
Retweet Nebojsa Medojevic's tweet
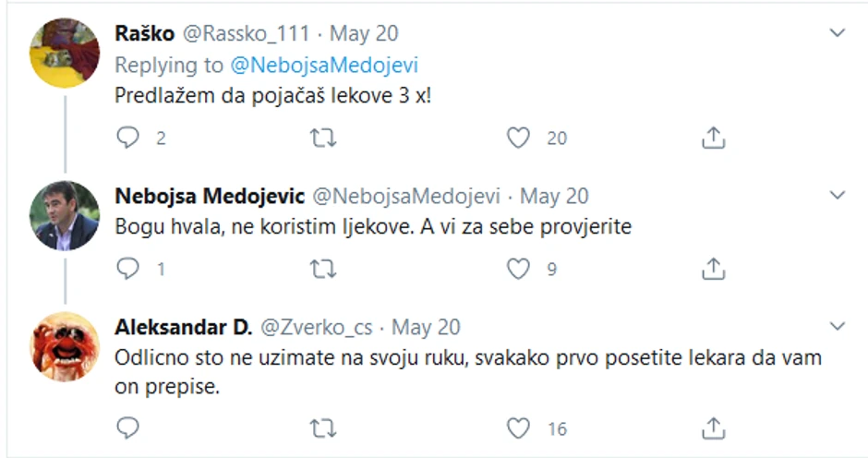click(x=323, y=269)
